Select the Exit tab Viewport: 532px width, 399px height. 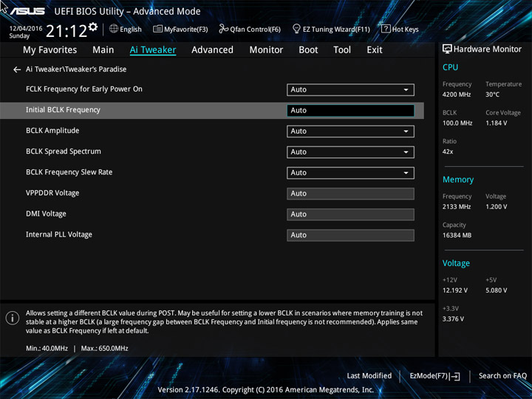coord(375,50)
